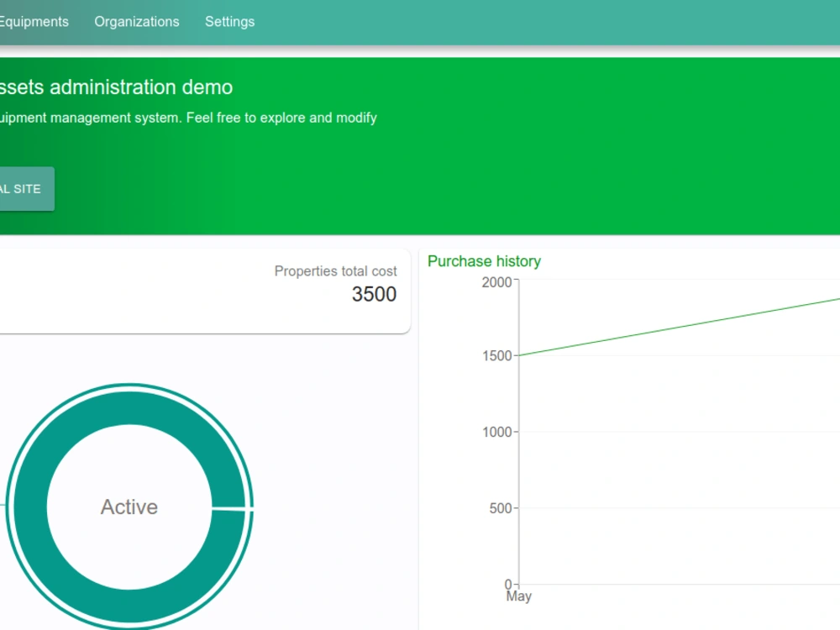Click the 1500 y-axis label
Viewport: 840px width, 630px height.
496,355
